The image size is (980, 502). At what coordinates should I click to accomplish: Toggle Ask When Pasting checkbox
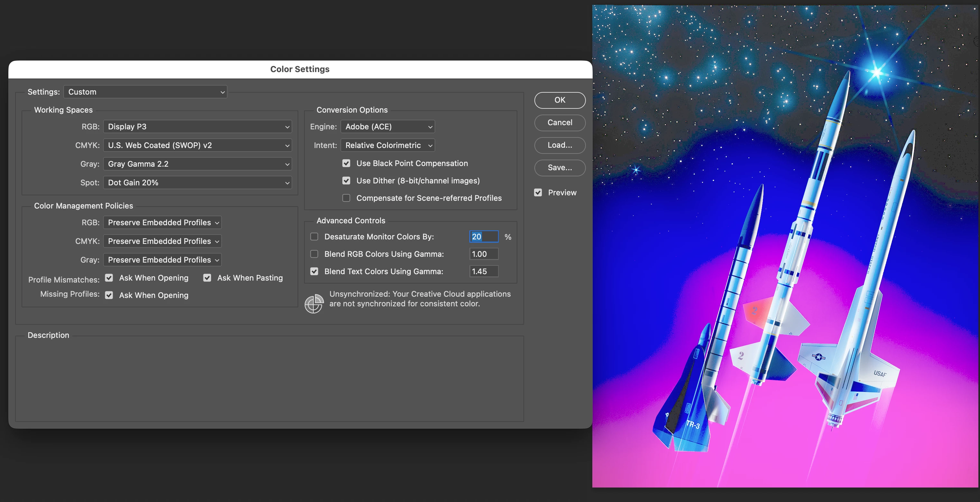point(207,278)
